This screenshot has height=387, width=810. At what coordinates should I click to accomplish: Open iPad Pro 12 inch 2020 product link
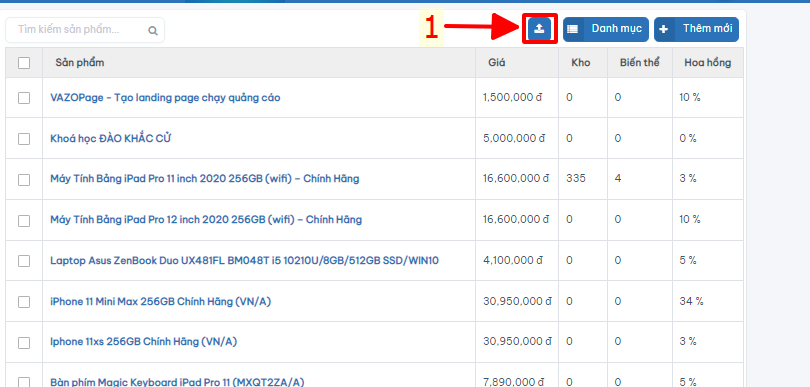206,220
